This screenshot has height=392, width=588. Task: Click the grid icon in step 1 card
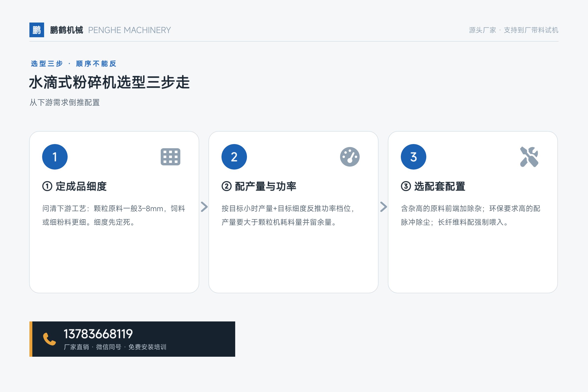click(171, 157)
